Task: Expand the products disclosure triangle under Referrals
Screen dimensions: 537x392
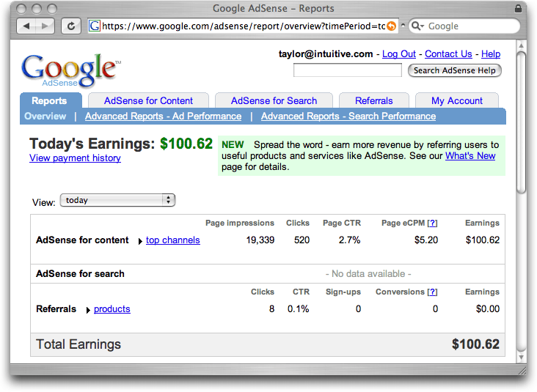Action: [88, 310]
